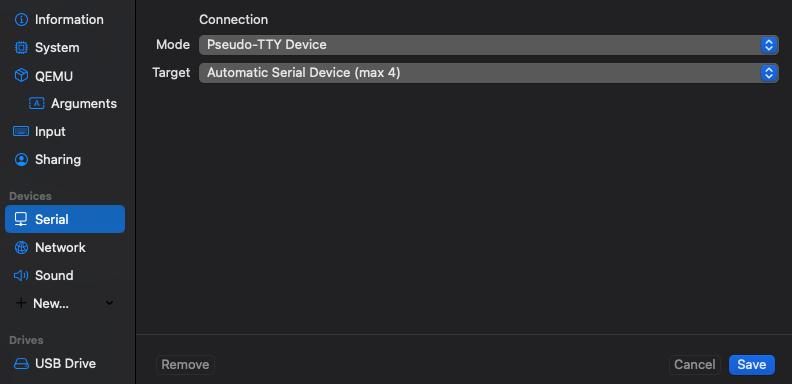The width and height of the screenshot is (792, 384).
Task: Open the Sharing person icon
Action: tap(21, 160)
